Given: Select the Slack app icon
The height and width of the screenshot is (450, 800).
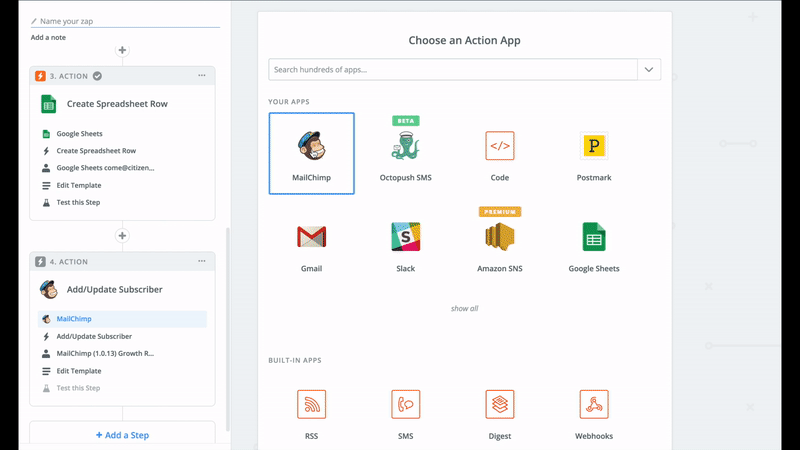Looking at the screenshot, I should 406,237.
